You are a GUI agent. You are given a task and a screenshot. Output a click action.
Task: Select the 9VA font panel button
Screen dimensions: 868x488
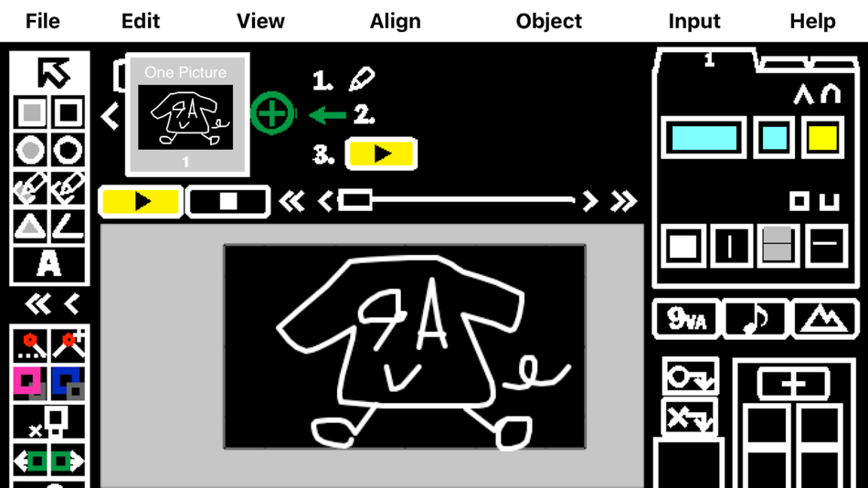[686, 318]
